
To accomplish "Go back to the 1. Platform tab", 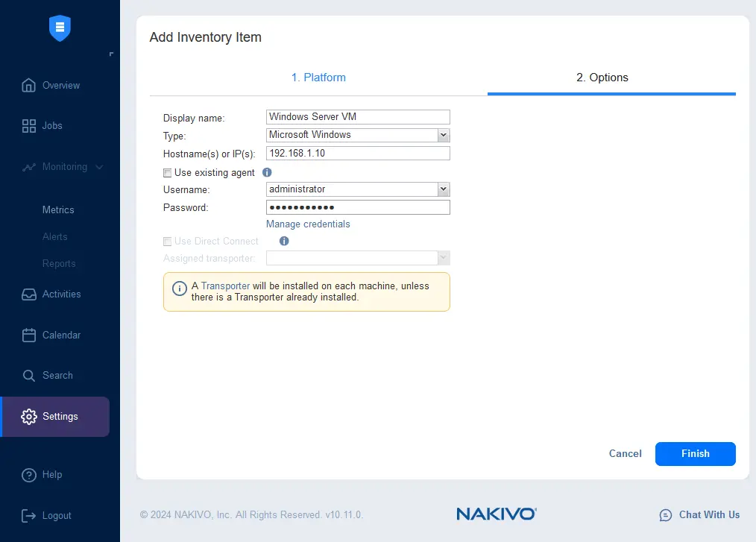I will coord(318,78).
